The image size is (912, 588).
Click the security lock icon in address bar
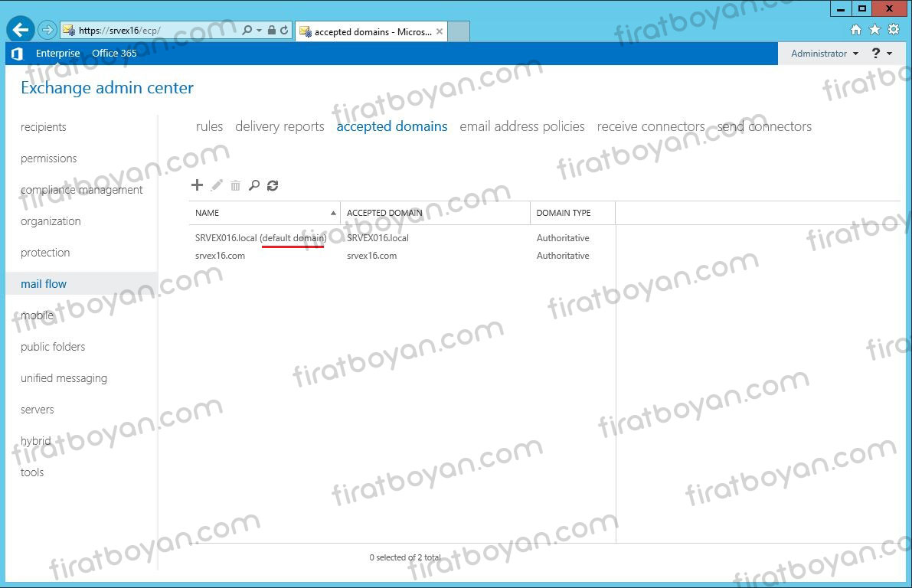coord(272,30)
